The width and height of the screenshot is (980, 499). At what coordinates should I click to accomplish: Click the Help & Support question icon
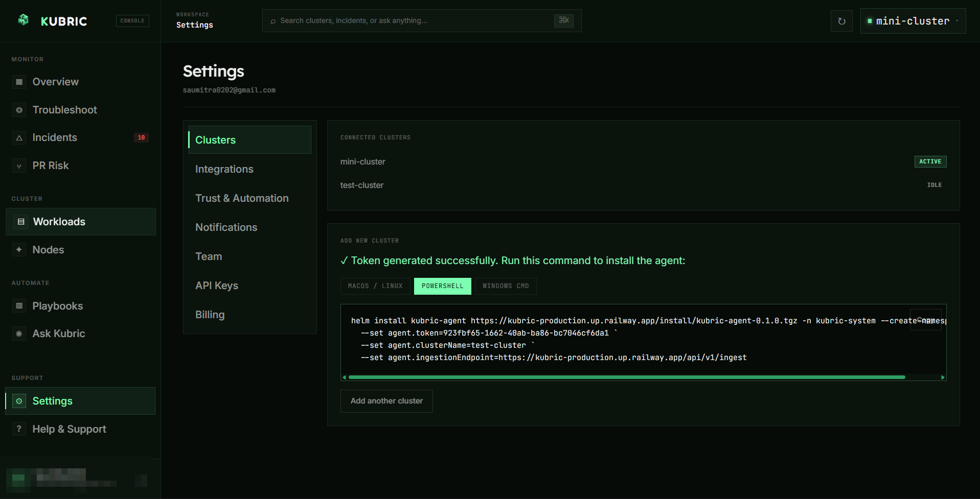coord(19,429)
